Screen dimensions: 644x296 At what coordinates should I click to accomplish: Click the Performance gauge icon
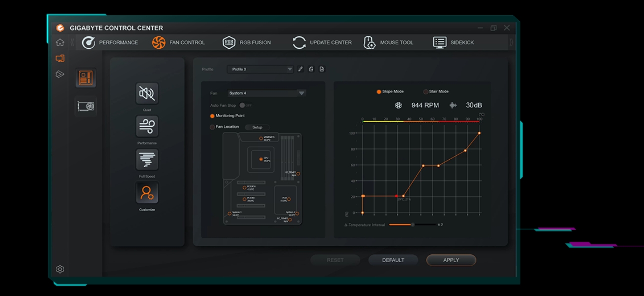88,42
